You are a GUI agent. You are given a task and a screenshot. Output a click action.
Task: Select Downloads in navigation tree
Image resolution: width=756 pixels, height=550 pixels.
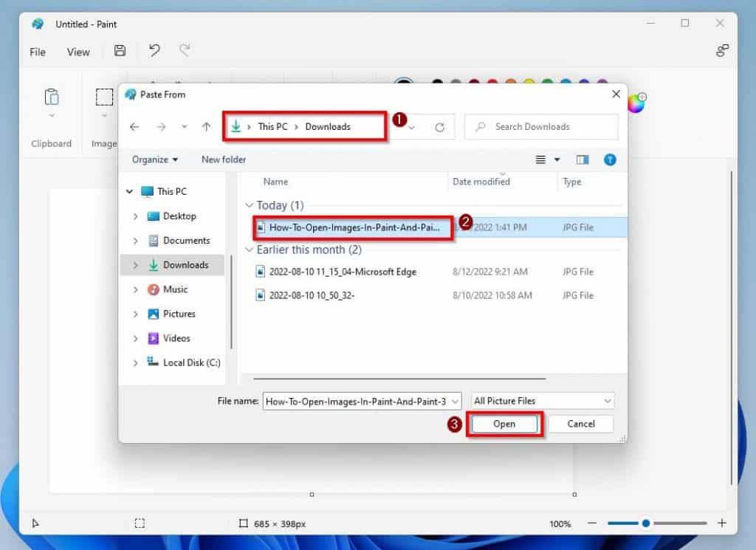click(185, 264)
